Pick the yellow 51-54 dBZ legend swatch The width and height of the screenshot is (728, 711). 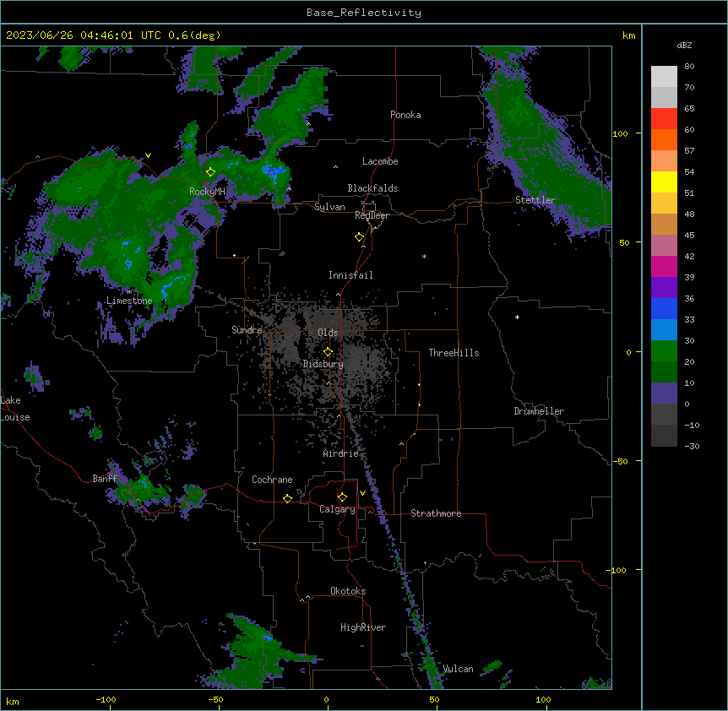(664, 182)
